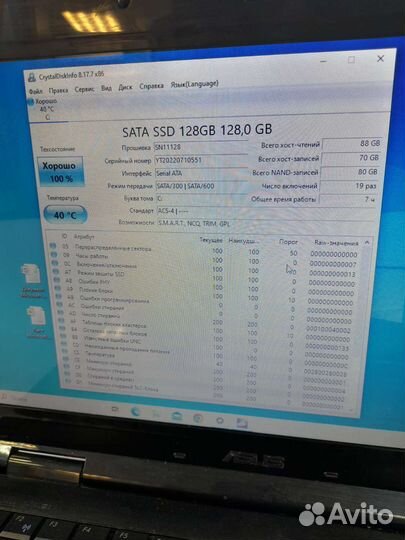
Task: Open the Вид menu
Action: 106,88
